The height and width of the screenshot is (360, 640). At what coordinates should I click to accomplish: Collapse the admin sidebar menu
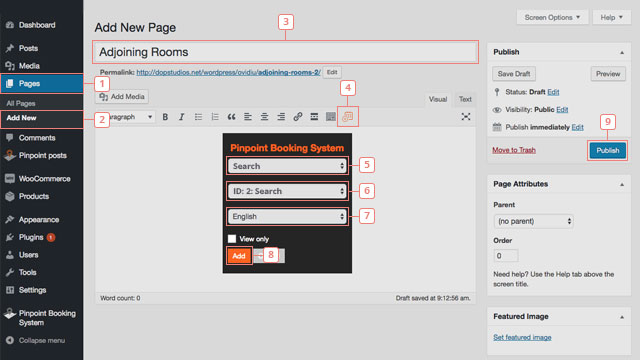41,340
